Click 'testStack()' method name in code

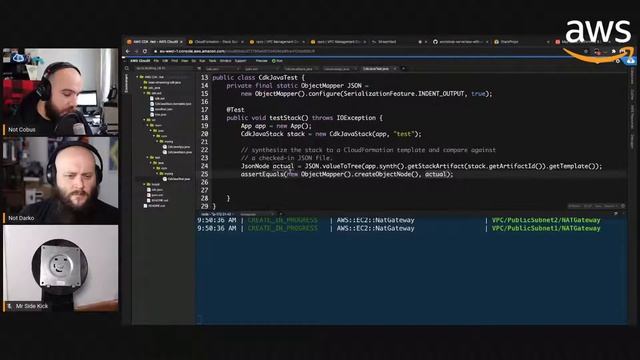click(289, 118)
